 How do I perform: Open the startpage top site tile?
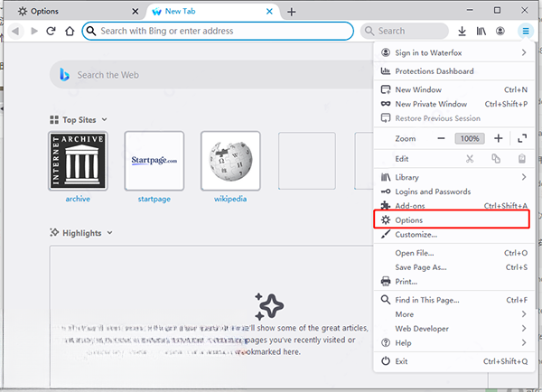click(x=154, y=161)
